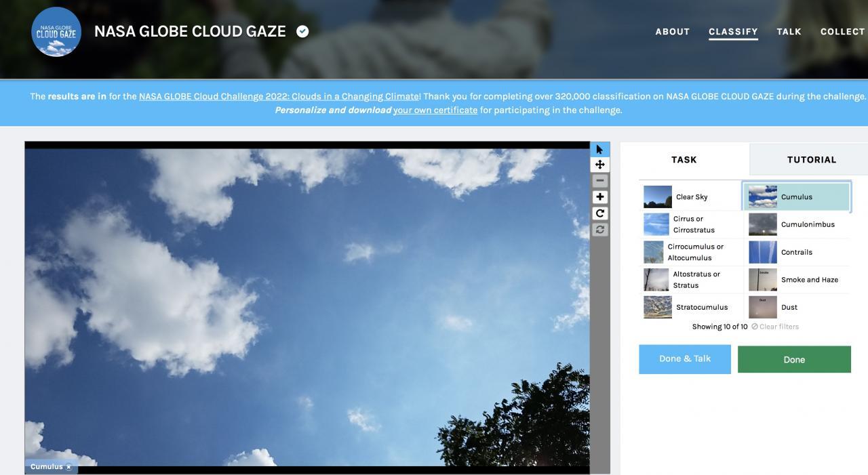Open the COLLECT menu item
The height and width of the screenshot is (475, 868).
(x=842, y=32)
